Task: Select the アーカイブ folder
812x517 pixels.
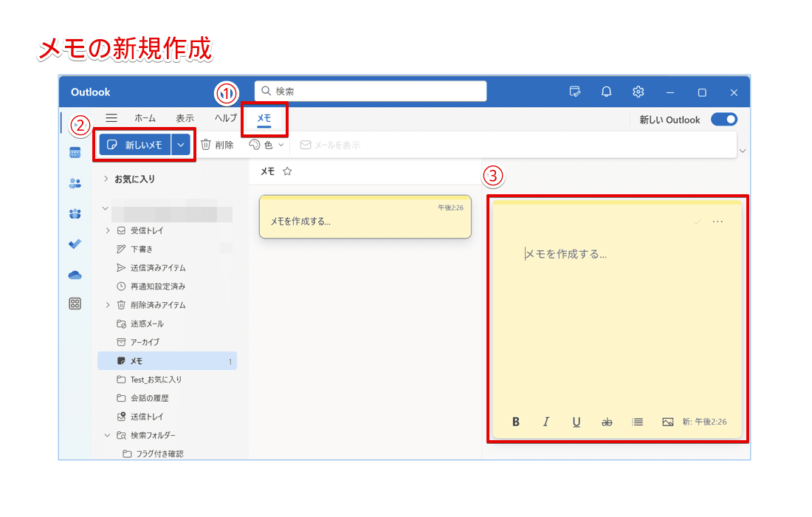Action: pyautogui.click(x=167, y=342)
